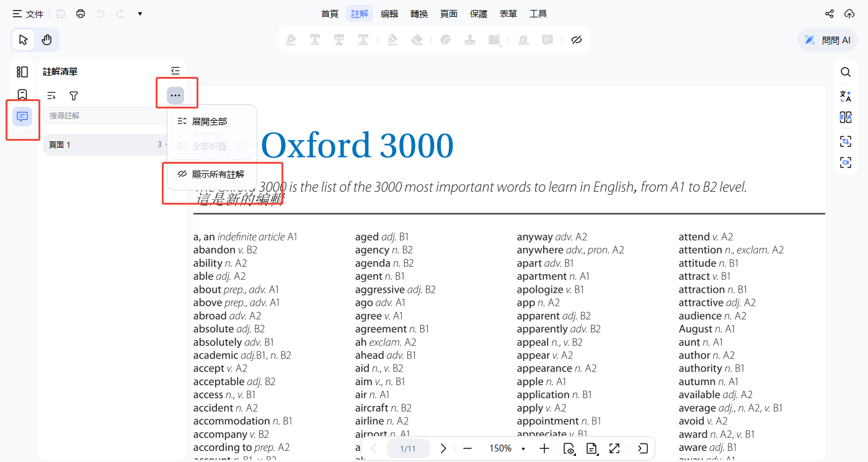Open the 表單 tab

(508, 14)
